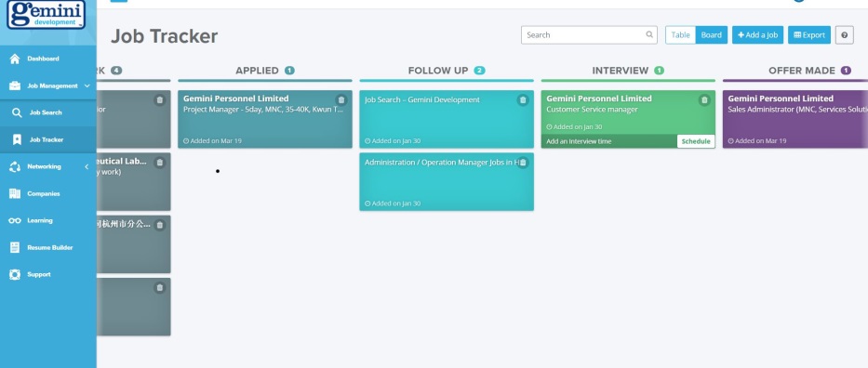Delete the Customer Service manager card

point(704,100)
